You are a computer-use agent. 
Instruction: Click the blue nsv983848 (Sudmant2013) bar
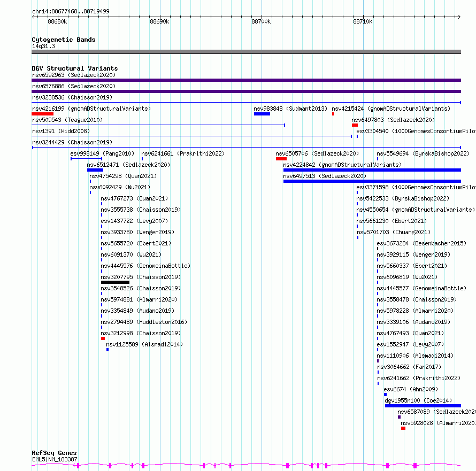262,114
